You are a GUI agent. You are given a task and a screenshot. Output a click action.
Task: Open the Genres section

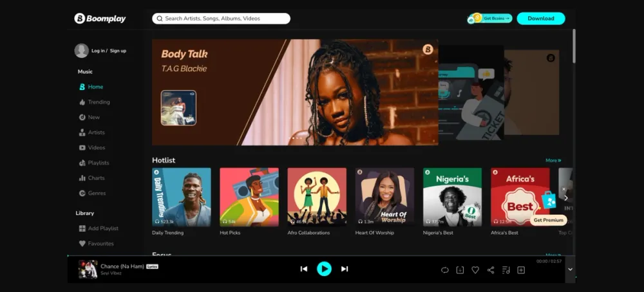coord(97,193)
